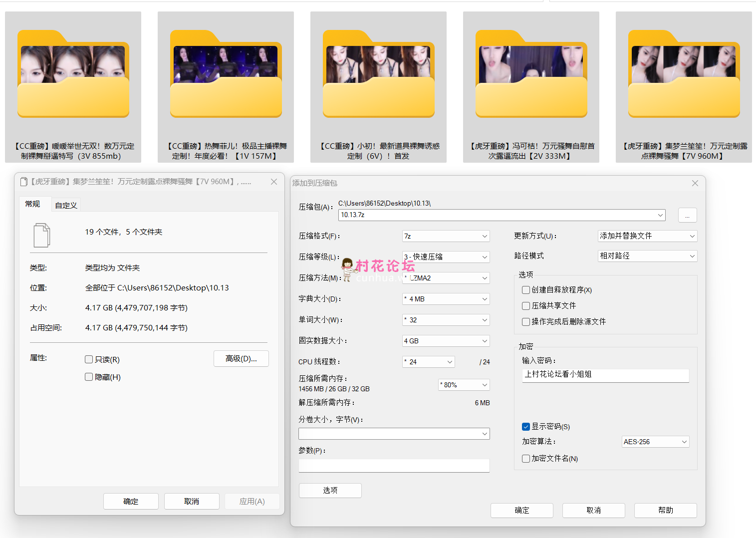This screenshot has height=538, width=756.
Task: Click 确定 in the 添加到压缩包 dialog
Action: coord(522,511)
